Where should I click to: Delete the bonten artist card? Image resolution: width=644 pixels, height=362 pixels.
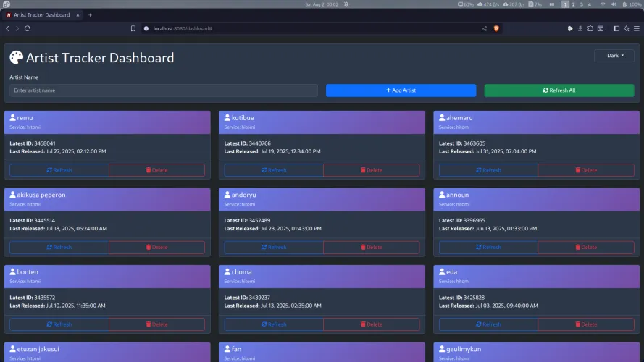click(x=157, y=324)
